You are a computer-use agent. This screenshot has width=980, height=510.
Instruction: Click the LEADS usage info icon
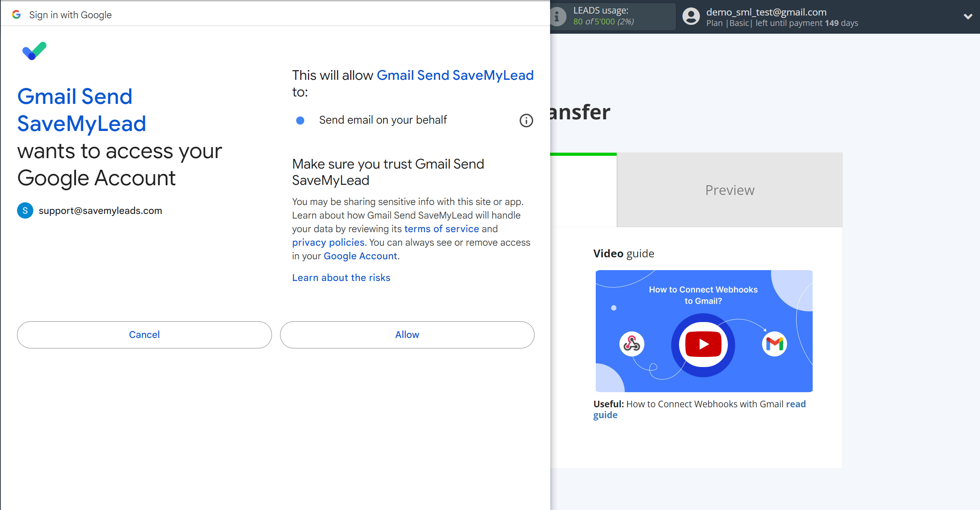557,17
